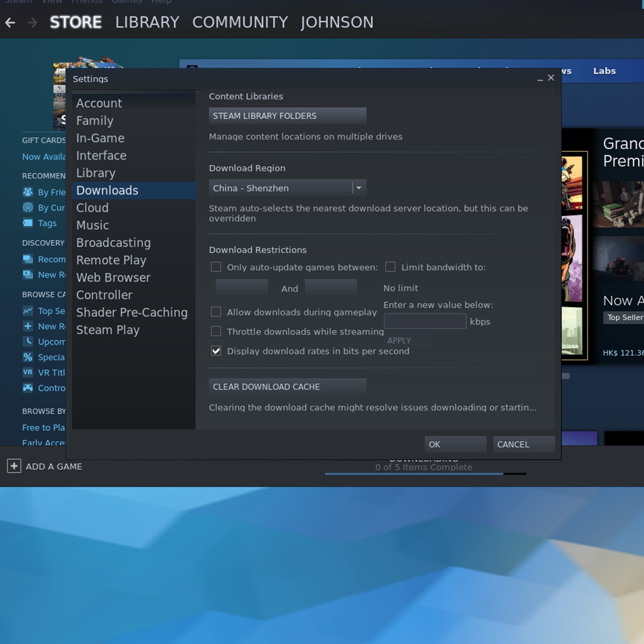The height and width of the screenshot is (644, 644).
Task: Click the bandwidth kbps input field
Action: (425, 321)
